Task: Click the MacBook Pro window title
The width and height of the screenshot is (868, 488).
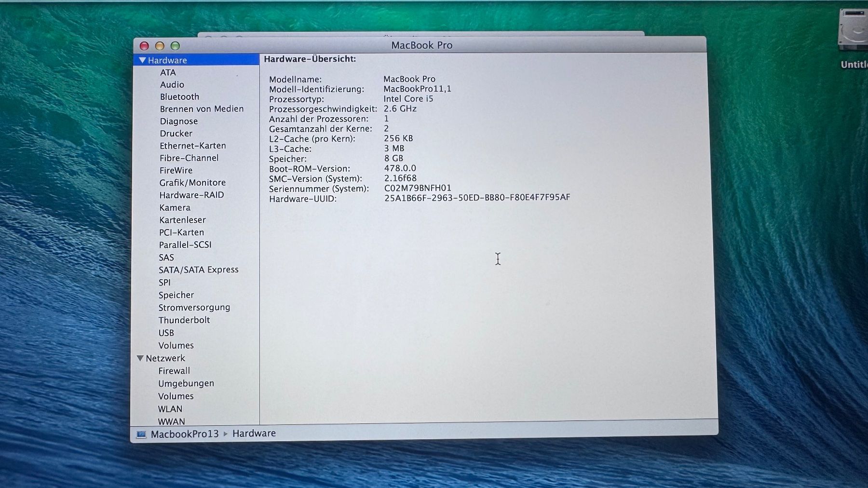Action: pos(422,45)
